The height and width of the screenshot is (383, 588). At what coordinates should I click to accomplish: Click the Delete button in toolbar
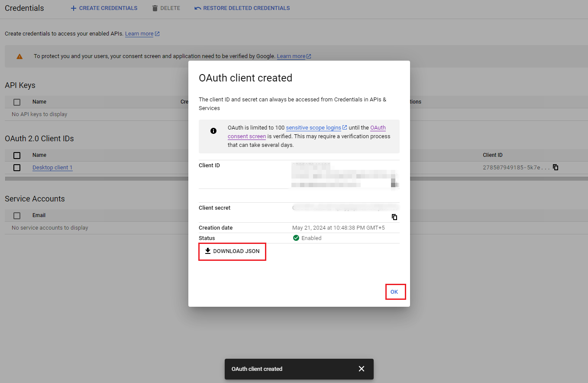click(x=166, y=8)
